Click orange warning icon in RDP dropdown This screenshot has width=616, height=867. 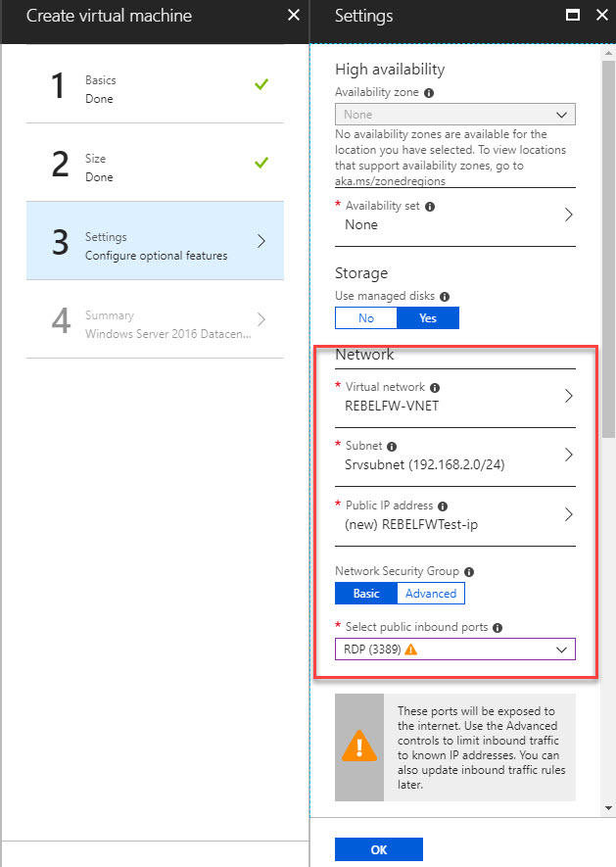411,650
